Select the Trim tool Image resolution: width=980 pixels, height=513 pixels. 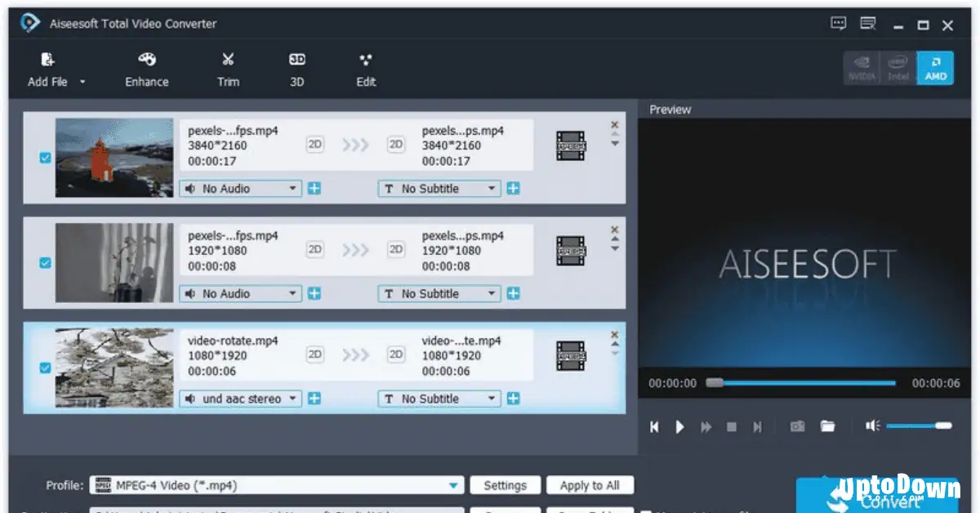point(228,69)
